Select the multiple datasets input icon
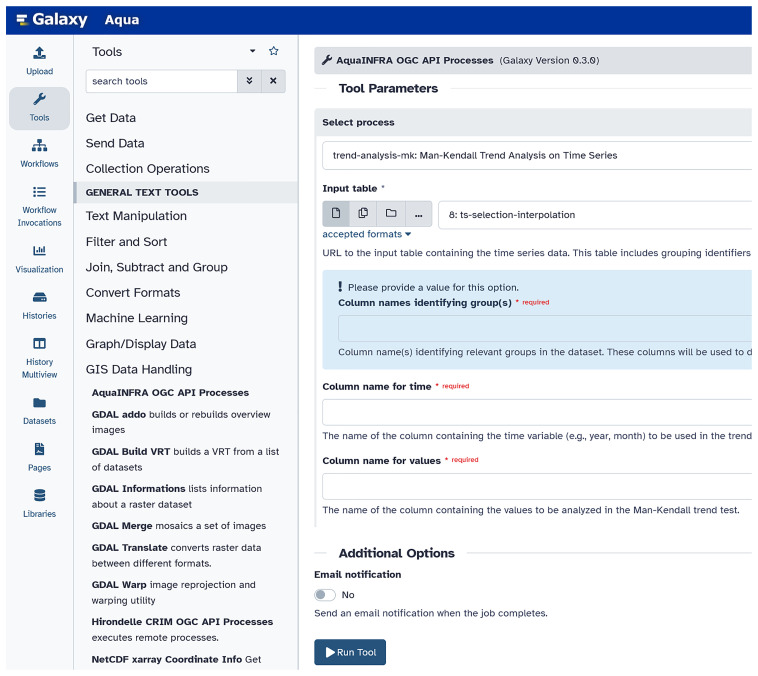 pos(363,213)
